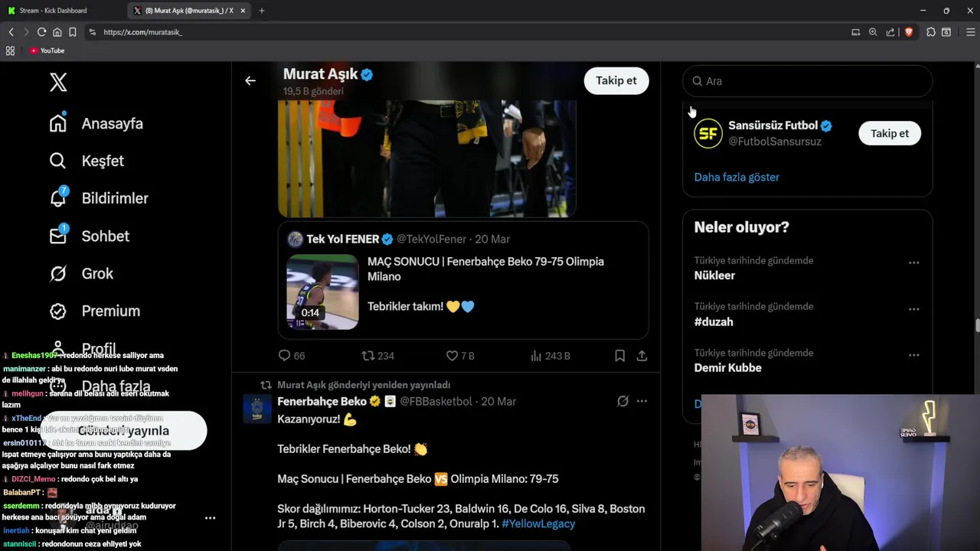Click Grok icon on Fenerbahçe Beko post
The width and height of the screenshot is (980, 551).
pyautogui.click(x=622, y=401)
